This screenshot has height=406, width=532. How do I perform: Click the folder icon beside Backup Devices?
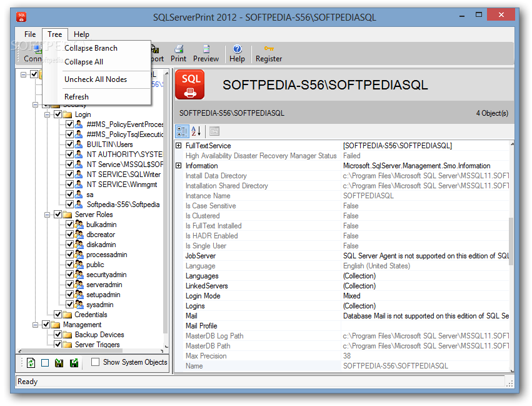click(x=67, y=335)
